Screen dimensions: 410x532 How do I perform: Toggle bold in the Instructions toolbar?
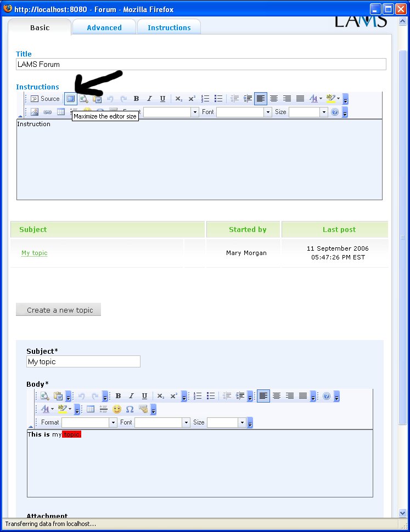136,99
